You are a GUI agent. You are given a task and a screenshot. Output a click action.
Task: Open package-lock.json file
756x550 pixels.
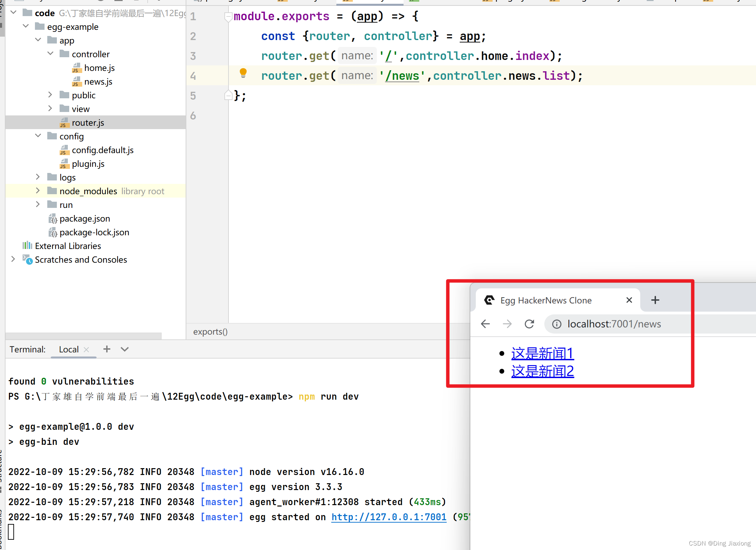click(94, 232)
